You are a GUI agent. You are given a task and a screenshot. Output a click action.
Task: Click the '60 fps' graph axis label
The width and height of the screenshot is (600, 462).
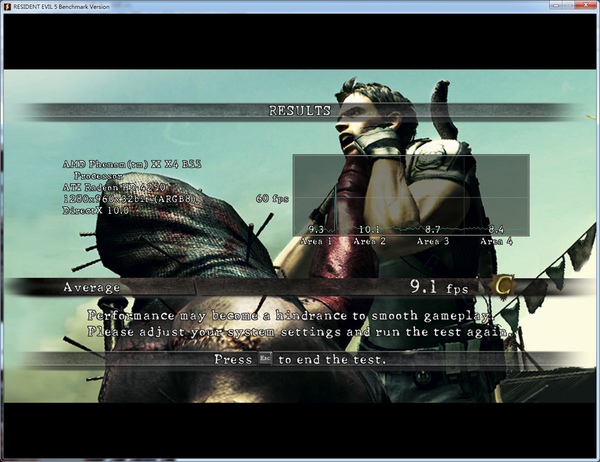tap(272, 199)
